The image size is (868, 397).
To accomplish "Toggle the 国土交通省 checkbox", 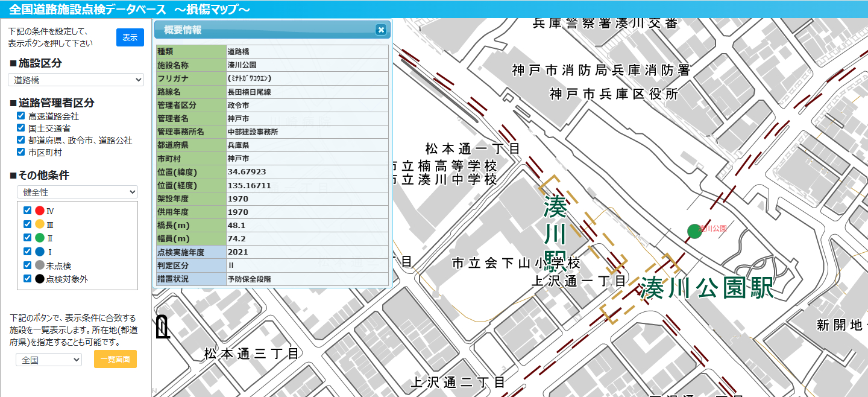I will click(x=21, y=128).
